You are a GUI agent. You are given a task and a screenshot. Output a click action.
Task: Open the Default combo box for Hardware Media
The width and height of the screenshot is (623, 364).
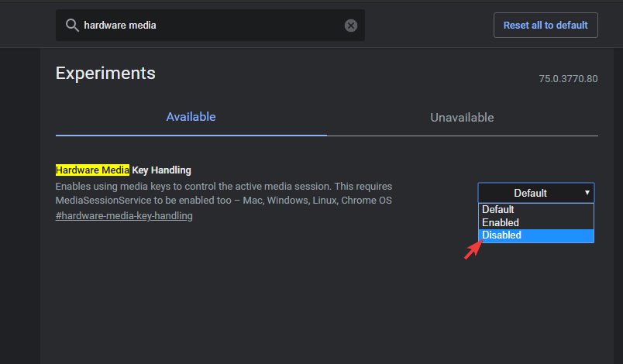pos(536,193)
